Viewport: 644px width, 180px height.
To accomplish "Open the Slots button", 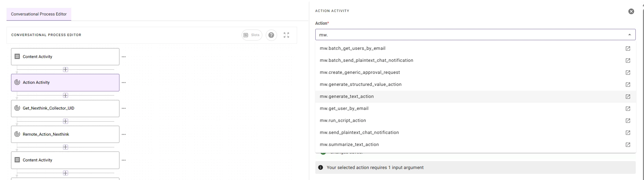I will point(252,35).
